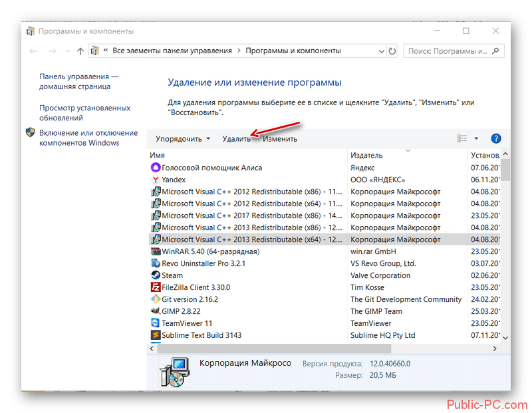Sort by the Имя column header
This screenshot has height=413, width=532.
[x=157, y=155]
